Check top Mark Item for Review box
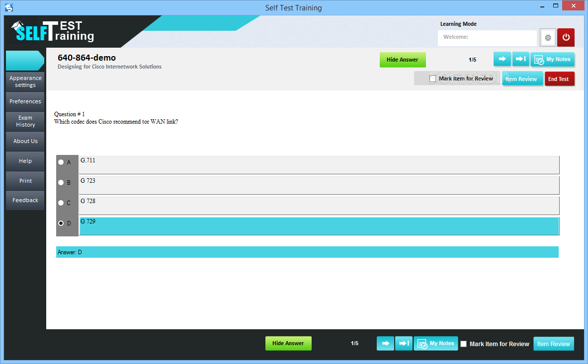The height and width of the screenshot is (364, 588). [x=433, y=78]
